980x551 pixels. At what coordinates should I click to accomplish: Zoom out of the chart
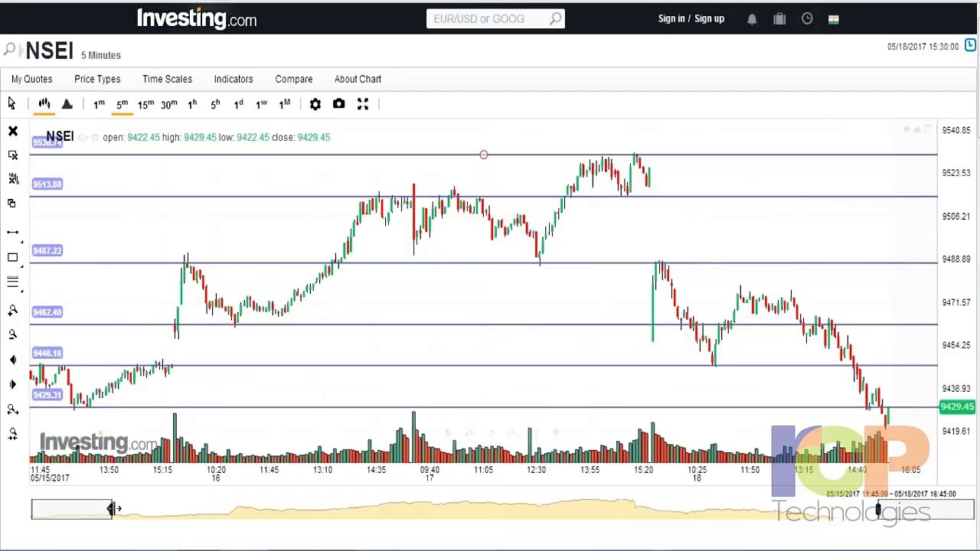pyautogui.click(x=13, y=334)
